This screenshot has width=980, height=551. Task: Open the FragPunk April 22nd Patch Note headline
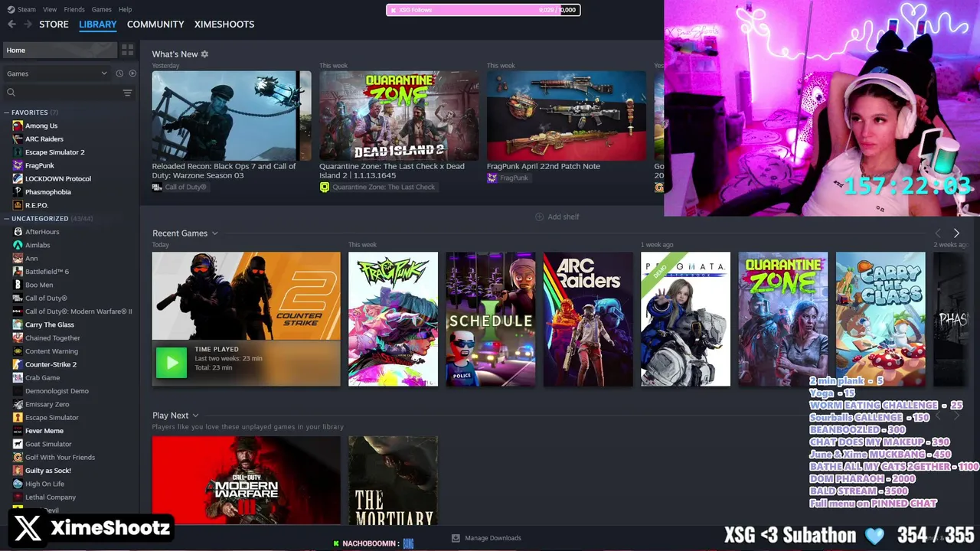(544, 166)
